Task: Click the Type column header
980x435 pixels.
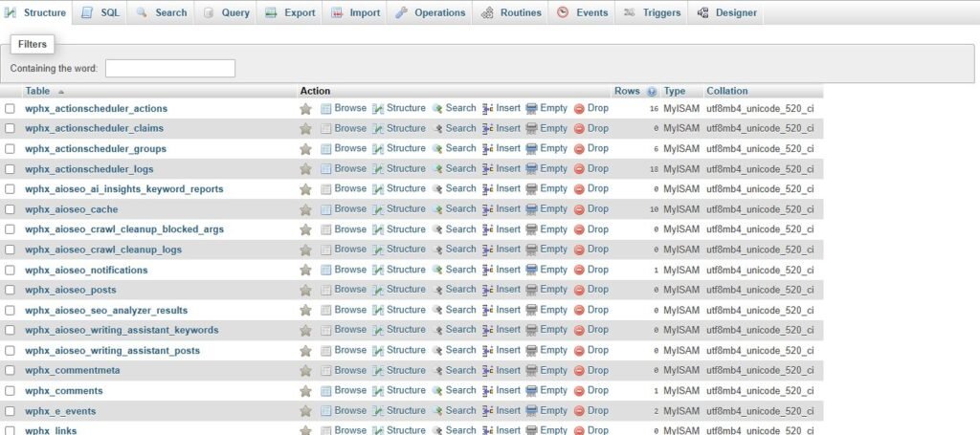Action: pyautogui.click(x=675, y=91)
